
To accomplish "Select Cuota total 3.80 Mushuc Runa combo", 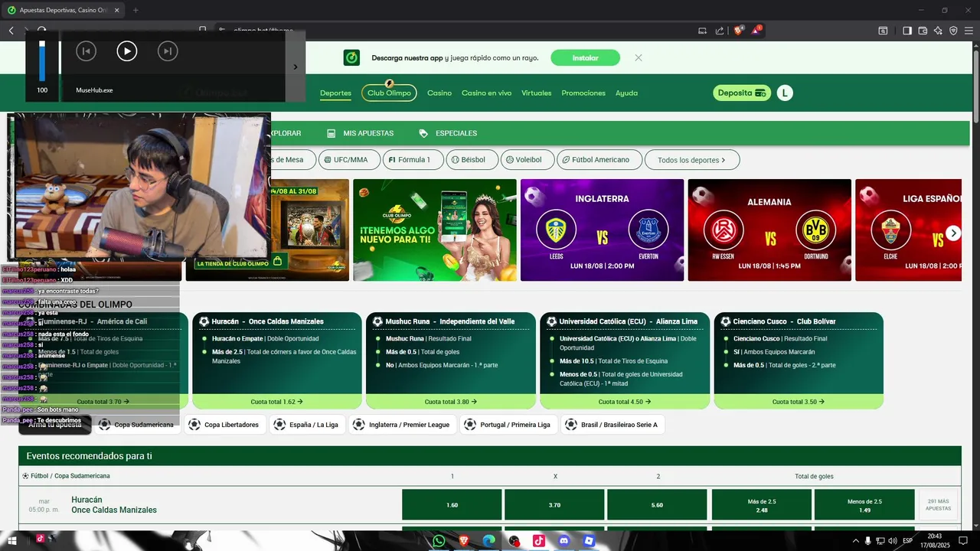I will (x=451, y=401).
